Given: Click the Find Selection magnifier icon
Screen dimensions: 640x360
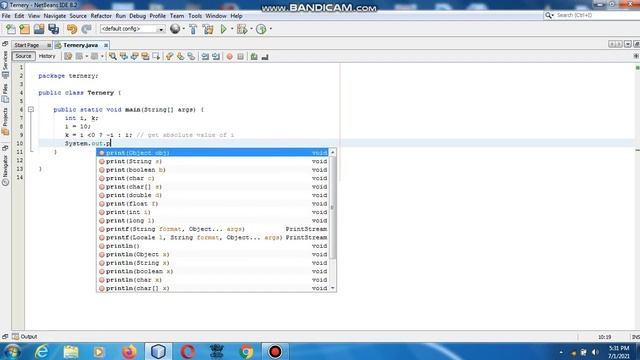Looking at the screenshot, I should [113, 56].
